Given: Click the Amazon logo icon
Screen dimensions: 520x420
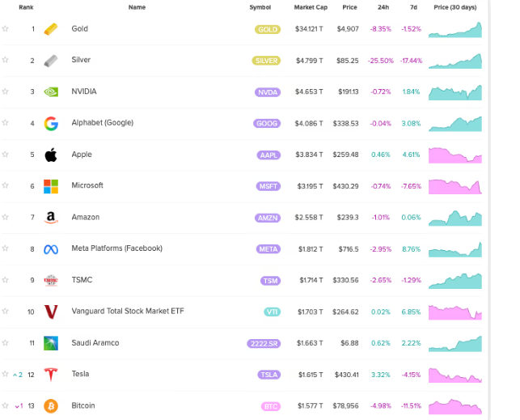Looking at the screenshot, I should click(x=51, y=217).
